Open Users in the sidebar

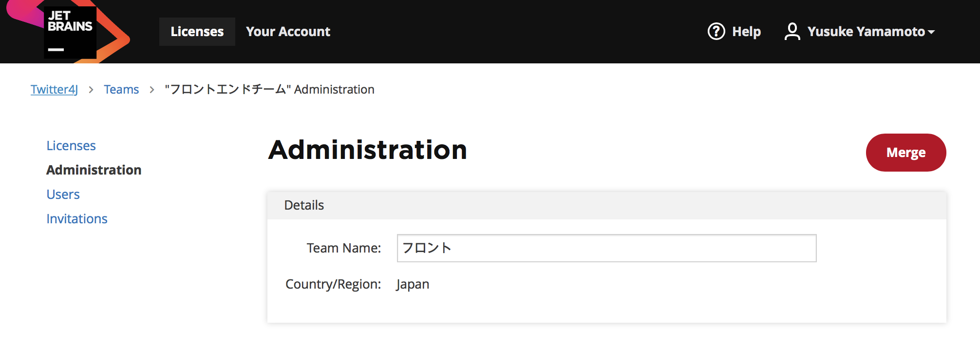[63, 195]
